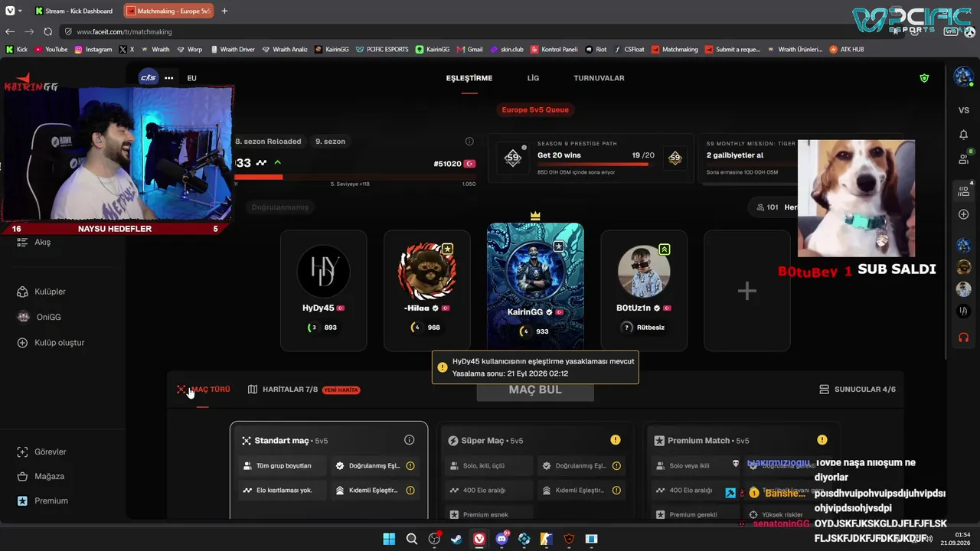Open the EU region selector
Viewport: 980px width, 551px height.
coord(191,78)
